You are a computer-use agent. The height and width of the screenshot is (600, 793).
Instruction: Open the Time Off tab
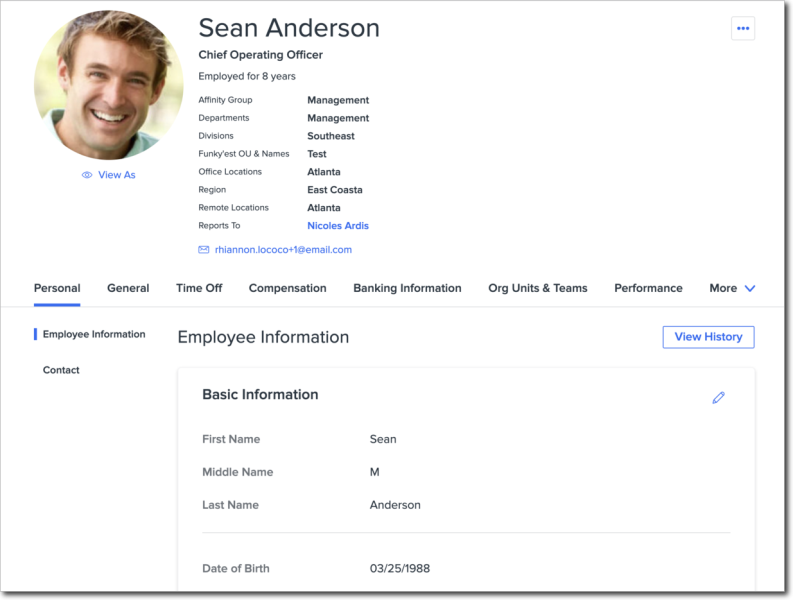pyautogui.click(x=199, y=288)
